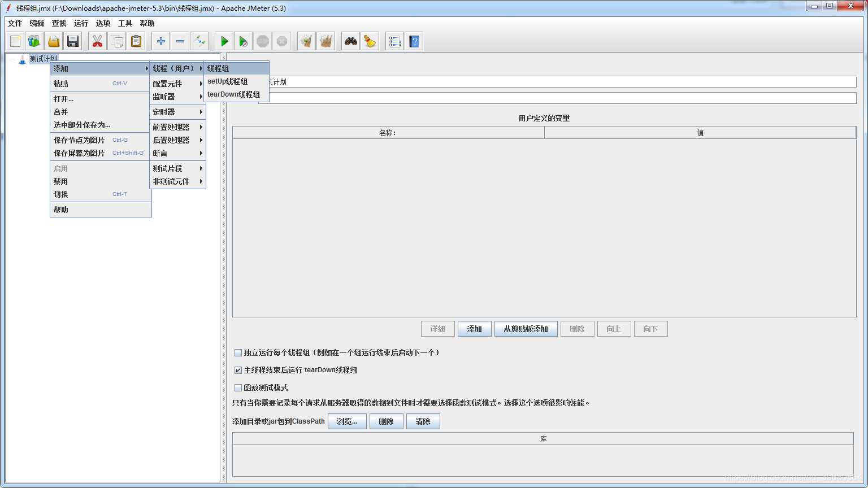Screen dimensions: 868x488
Task: Save the test plan with the floppy icon
Action: [x=73, y=41]
